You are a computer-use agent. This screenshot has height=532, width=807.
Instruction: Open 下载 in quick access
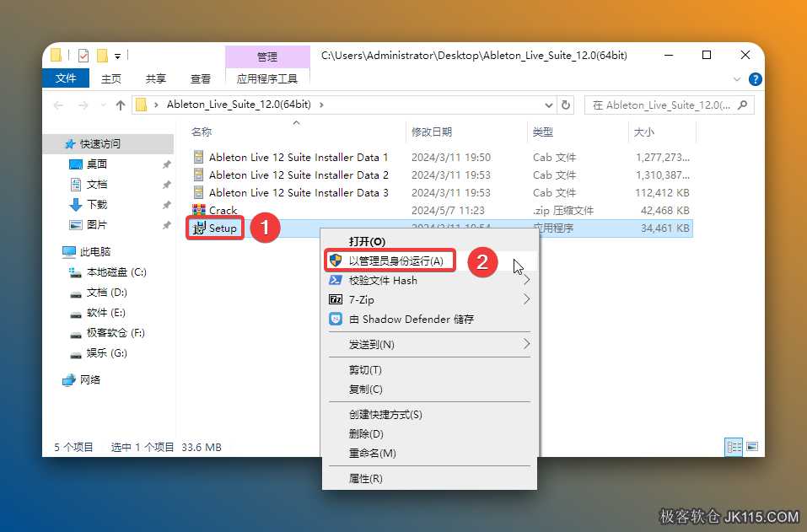[x=97, y=204]
